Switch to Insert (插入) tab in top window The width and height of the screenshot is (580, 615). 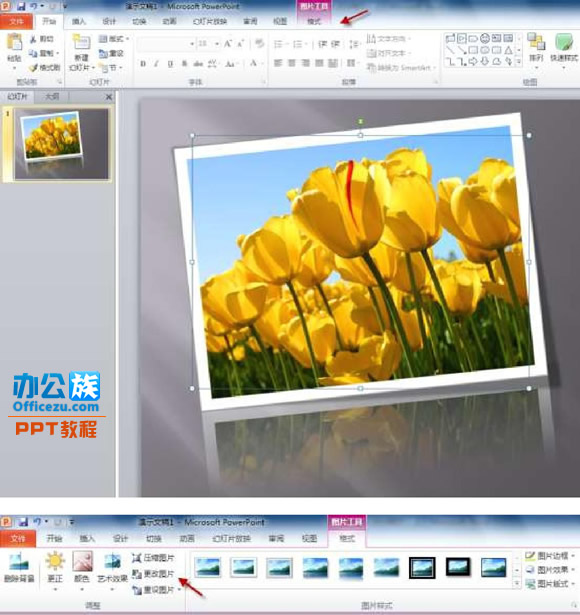(79, 22)
